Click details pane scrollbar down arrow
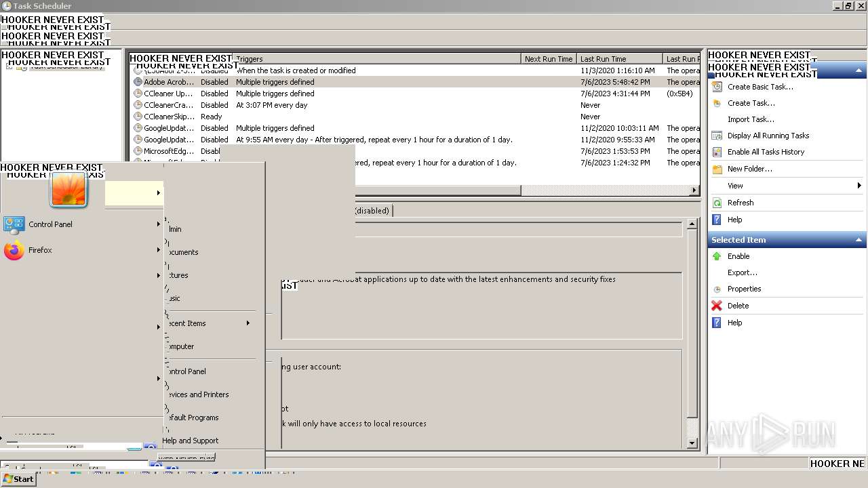This screenshot has height=488, width=868. pyautogui.click(x=692, y=443)
